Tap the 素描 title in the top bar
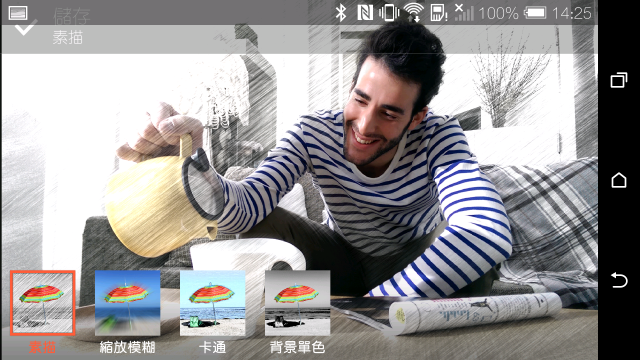640x360 pixels. coord(68,38)
